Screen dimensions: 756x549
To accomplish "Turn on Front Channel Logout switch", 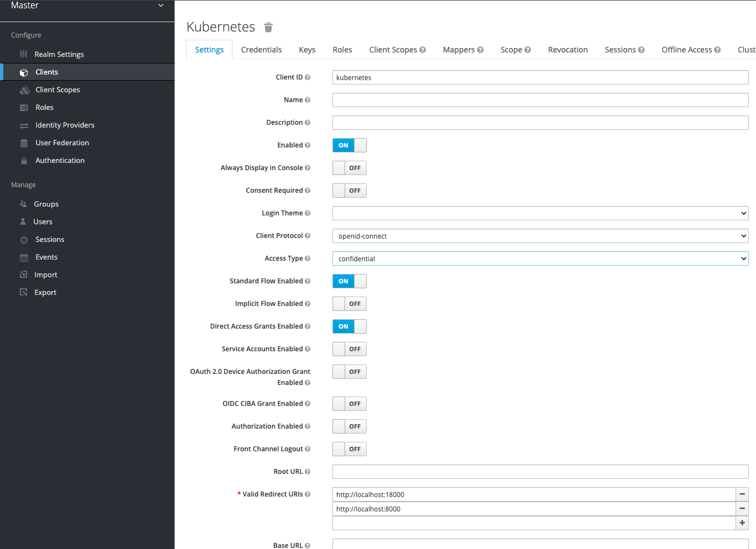I will [350, 449].
